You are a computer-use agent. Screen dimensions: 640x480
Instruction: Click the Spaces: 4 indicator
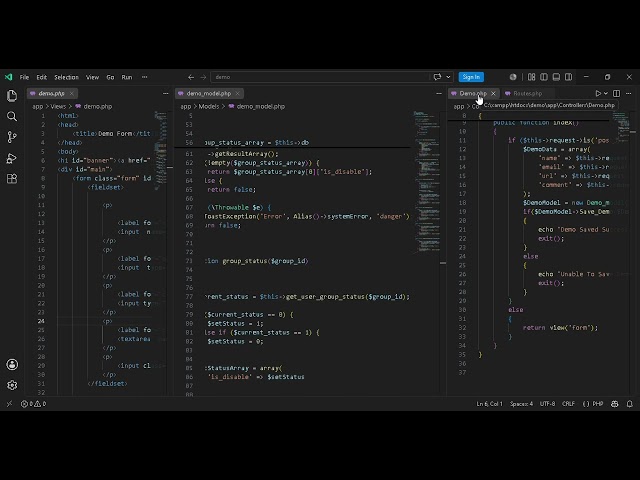point(521,404)
